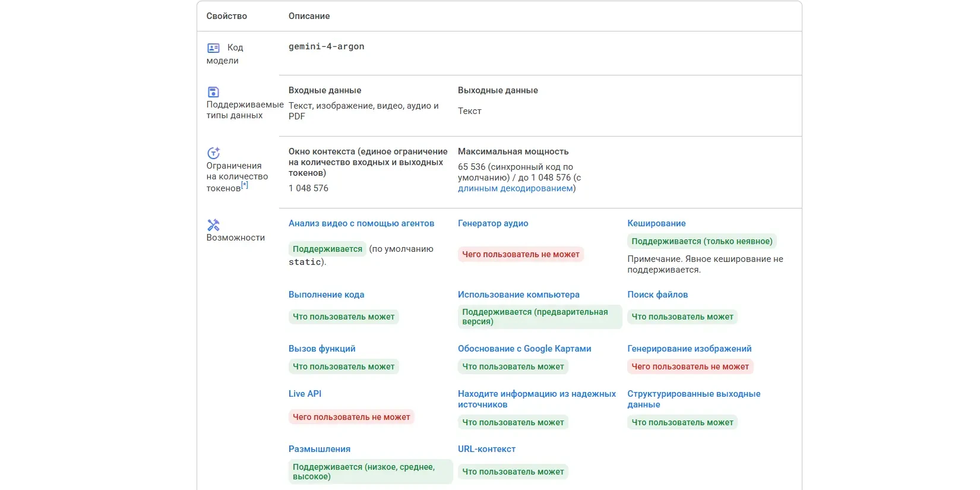Click 'Поддерживается (низкое, среднее, высокое)' badge
The height and width of the screenshot is (490, 980).
371,472
